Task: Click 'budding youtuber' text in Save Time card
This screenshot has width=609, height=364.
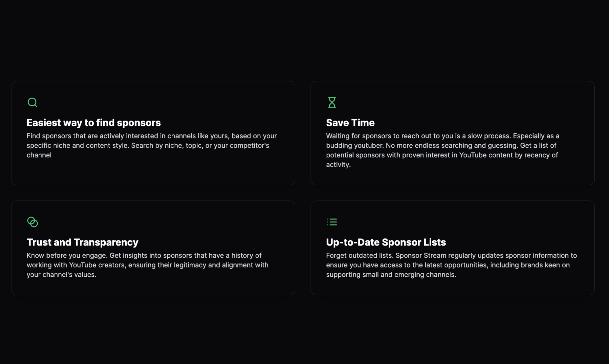Action: 354,145
